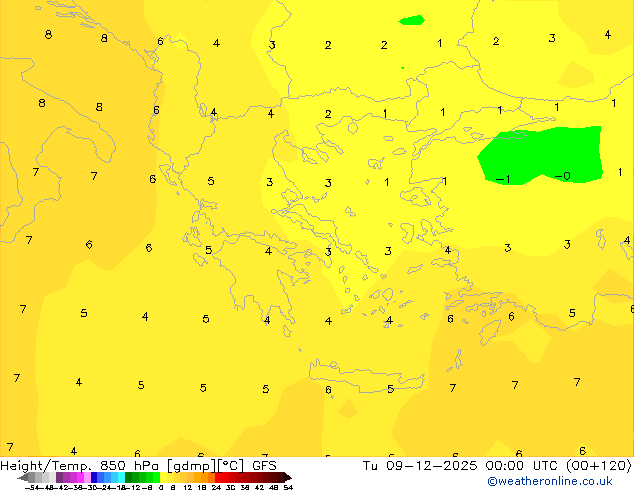This screenshot has width=634, height=490.
Task: Click the "24" legend scale label
Action: tap(216, 487)
